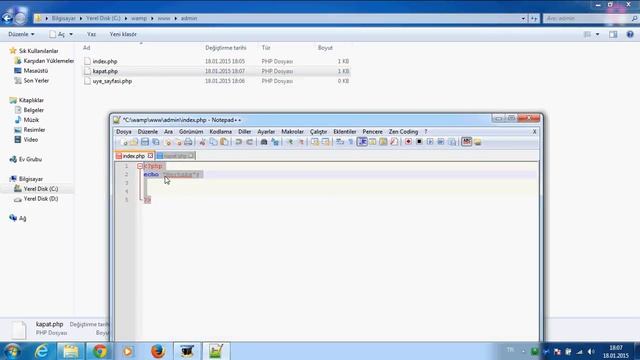Open the Görünüm menu
This screenshot has width=640, height=360.
(191, 132)
